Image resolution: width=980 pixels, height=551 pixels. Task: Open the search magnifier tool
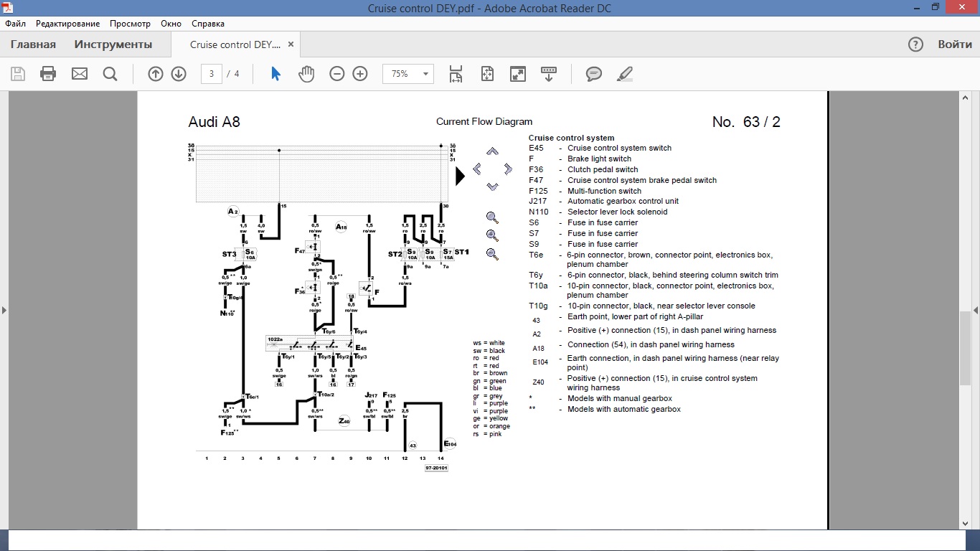(x=110, y=74)
